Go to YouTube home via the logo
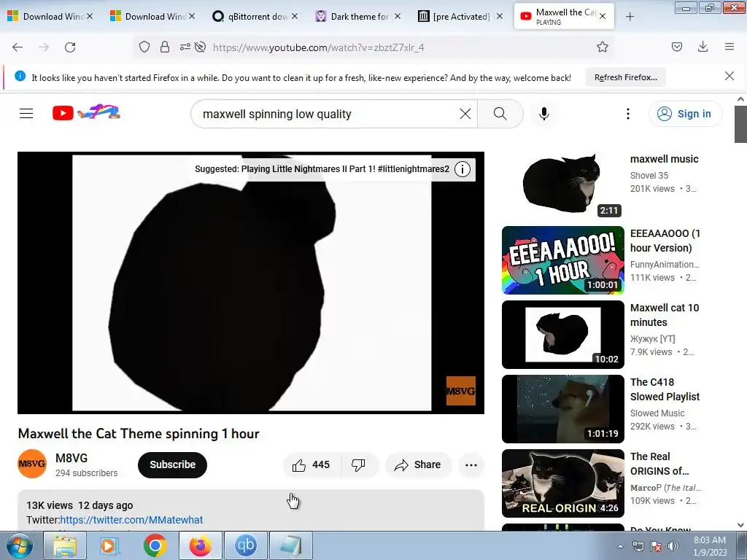 tap(86, 113)
